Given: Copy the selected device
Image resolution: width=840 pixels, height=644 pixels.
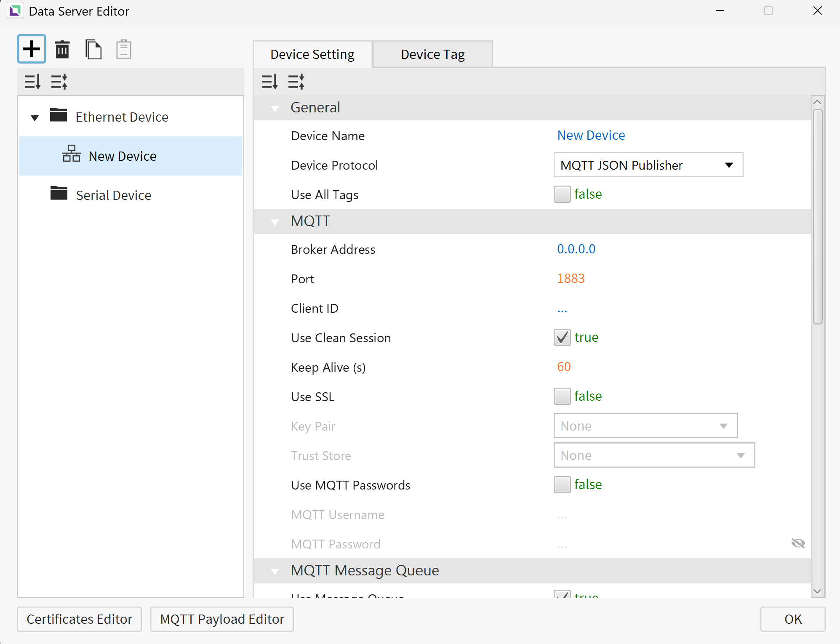Looking at the screenshot, I should pyautogui.click(x=93, y=49).
